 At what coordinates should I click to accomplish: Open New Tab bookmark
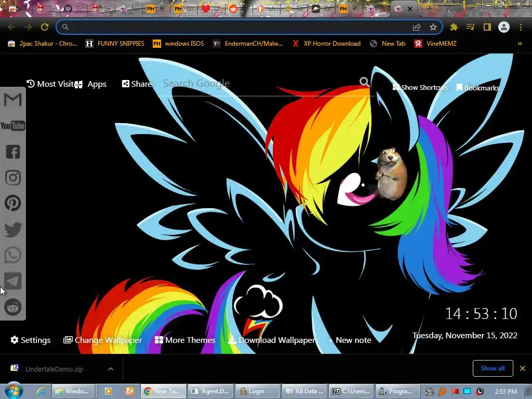(x=388, y=44)
